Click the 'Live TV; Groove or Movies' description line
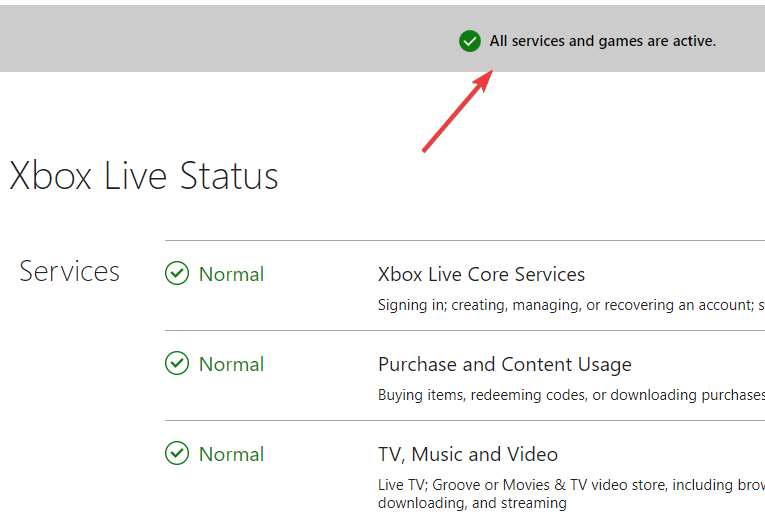765x528 pixels. coord(571,485)
